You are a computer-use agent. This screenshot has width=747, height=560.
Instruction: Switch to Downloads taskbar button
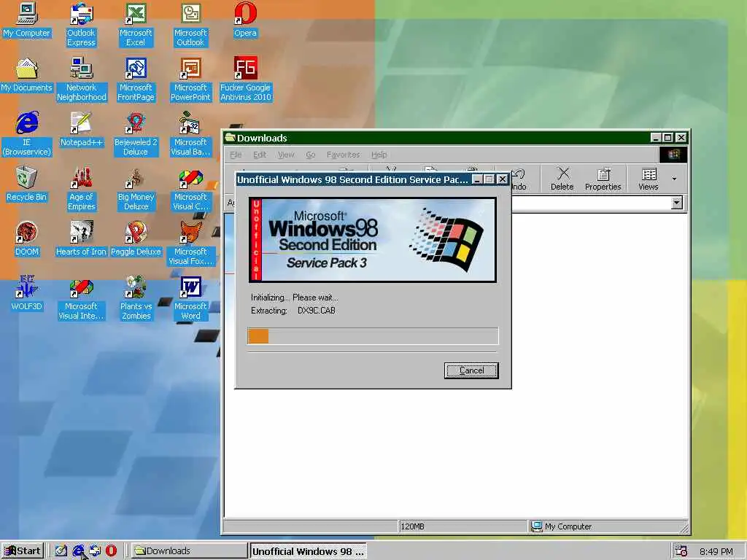pos(189,551)
